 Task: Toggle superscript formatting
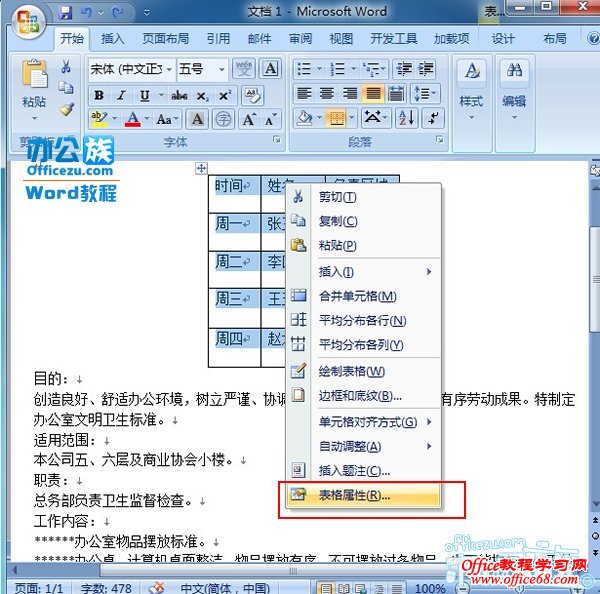tap(225, 95)
